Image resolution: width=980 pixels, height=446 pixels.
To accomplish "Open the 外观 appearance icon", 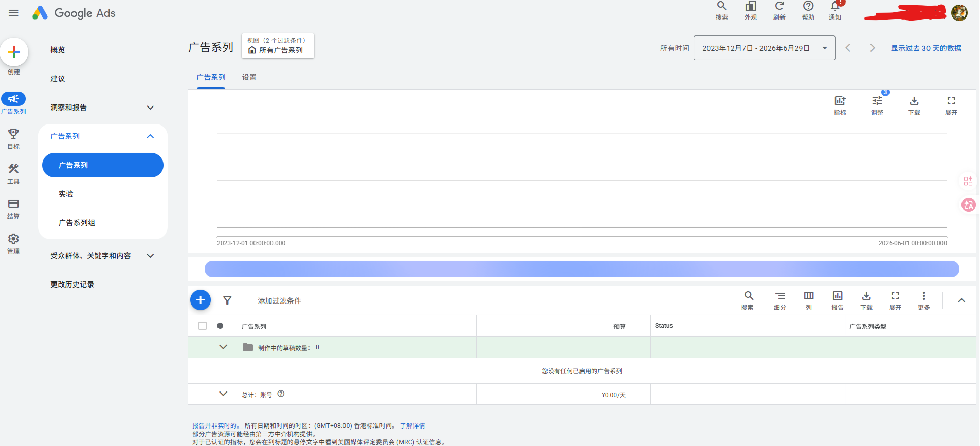I will 751,10.
